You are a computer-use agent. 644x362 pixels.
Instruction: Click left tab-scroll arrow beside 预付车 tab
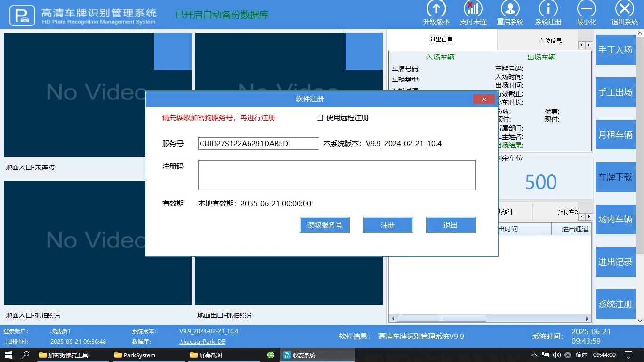click(582, 217)
